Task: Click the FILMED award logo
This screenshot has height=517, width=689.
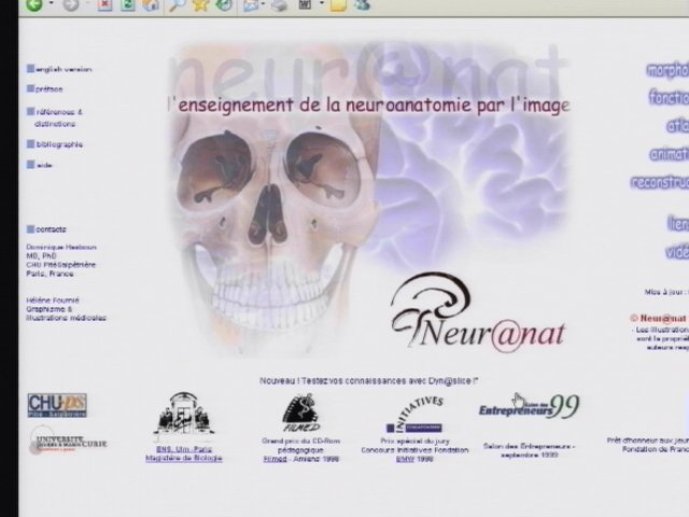Action: [x=301, y=413]
